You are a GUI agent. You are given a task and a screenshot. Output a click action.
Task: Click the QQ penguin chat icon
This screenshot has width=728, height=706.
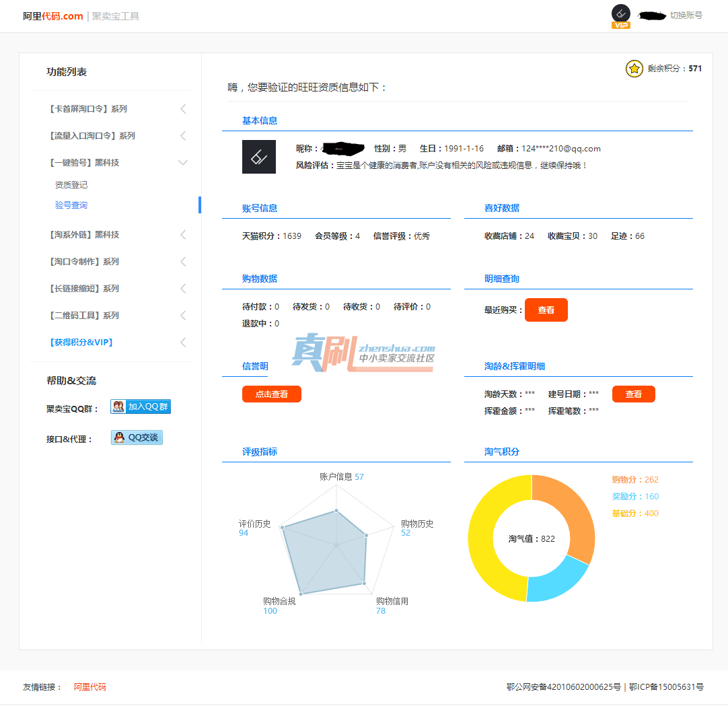[119, 437]
